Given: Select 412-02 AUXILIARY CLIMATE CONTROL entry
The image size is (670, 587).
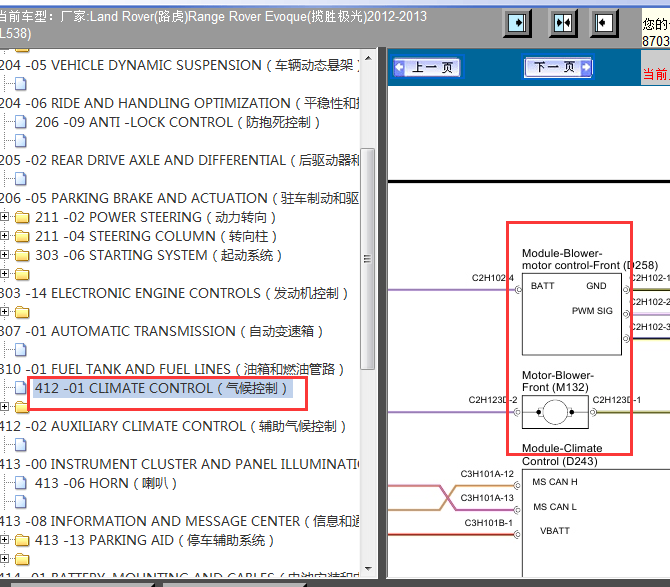Looking at the screenshot, I should [173, 426].
